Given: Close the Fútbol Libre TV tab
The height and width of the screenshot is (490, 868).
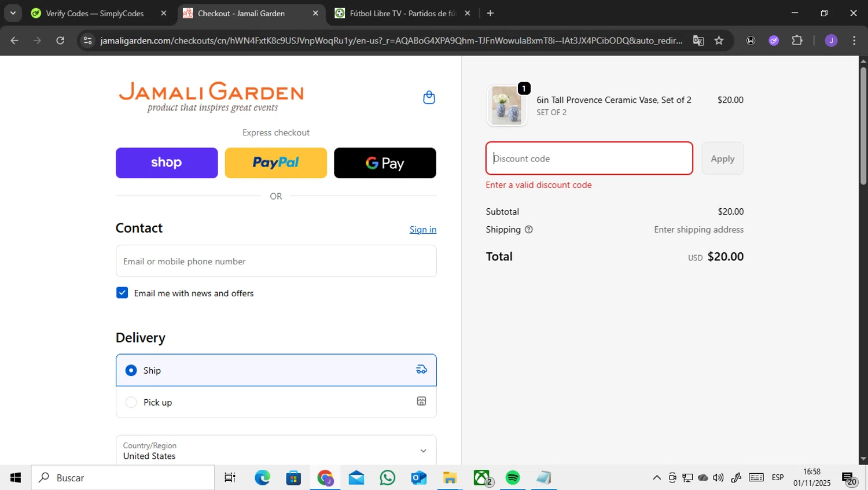Looking at the screenshot, I should click(x=468, y=13).
